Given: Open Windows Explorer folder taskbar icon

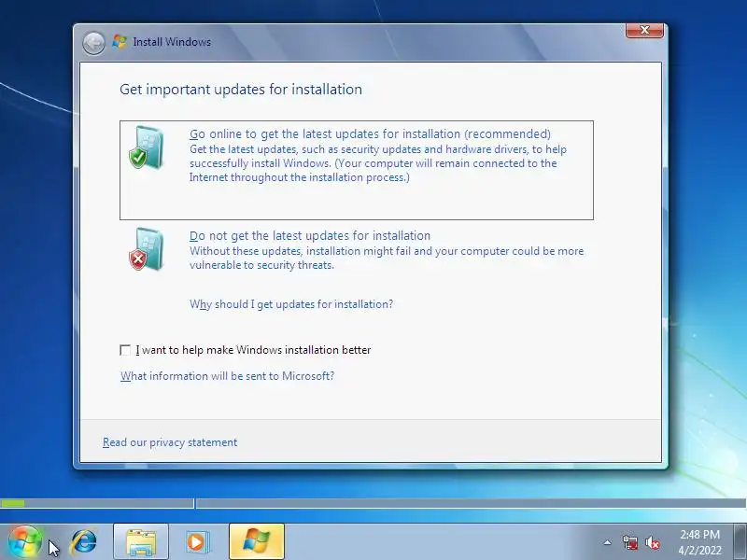Looking at the screenshot, I should click(141, 541).
